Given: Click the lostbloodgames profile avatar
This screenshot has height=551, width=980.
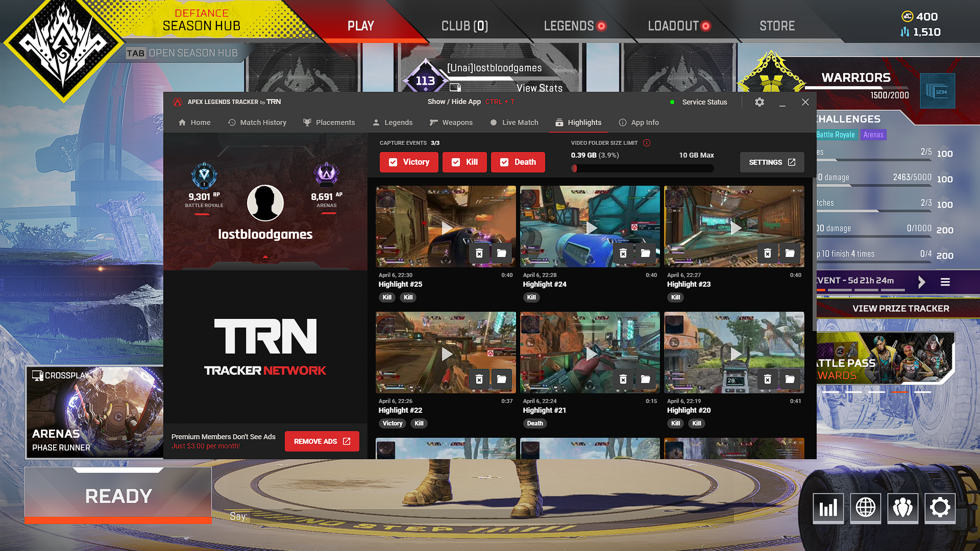Looking at the screenshot, I should [265, 203].
